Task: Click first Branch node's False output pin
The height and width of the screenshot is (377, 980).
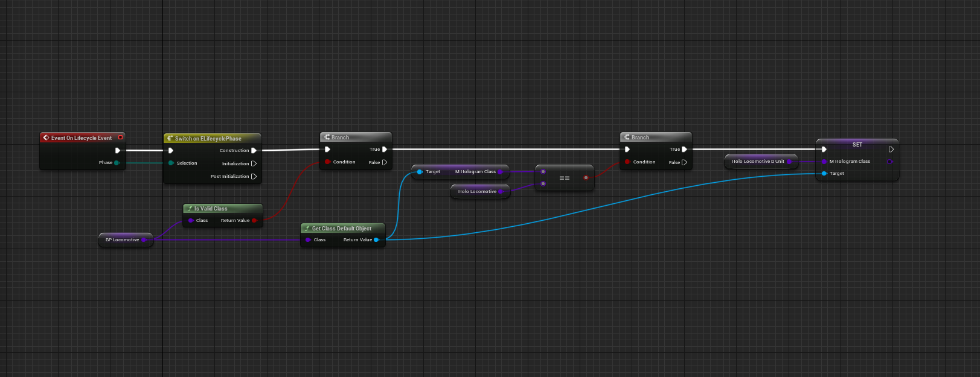Action: click(385, 162)
